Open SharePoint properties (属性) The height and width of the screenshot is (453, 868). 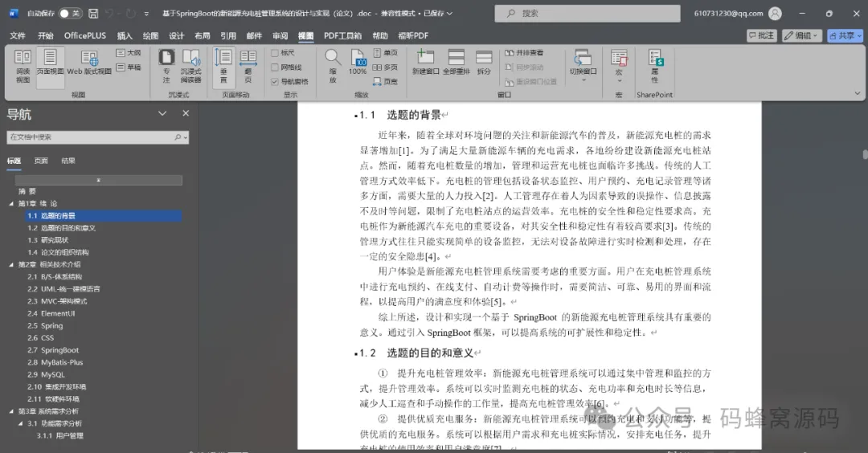(x=655, y=67)
